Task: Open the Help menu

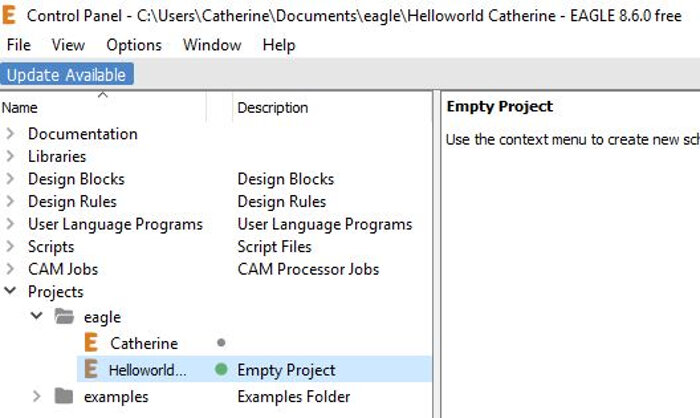Action: pos(279,45)
